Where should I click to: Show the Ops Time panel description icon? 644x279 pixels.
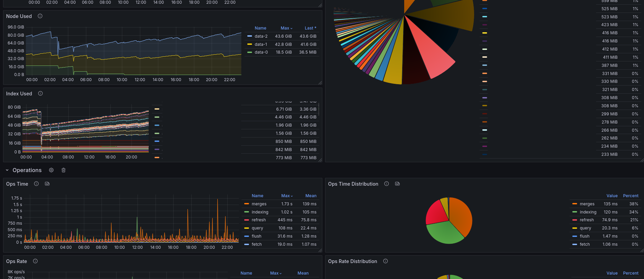click(36, 184)
